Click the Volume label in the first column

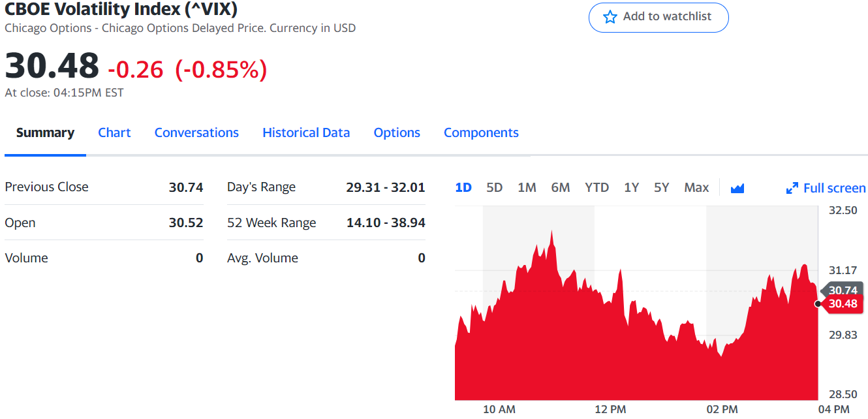[x=26, y=258]
